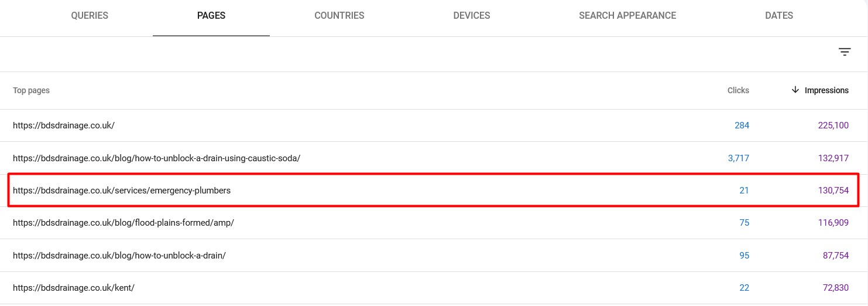Click the 3,717 clicks value

coord(738,158)
